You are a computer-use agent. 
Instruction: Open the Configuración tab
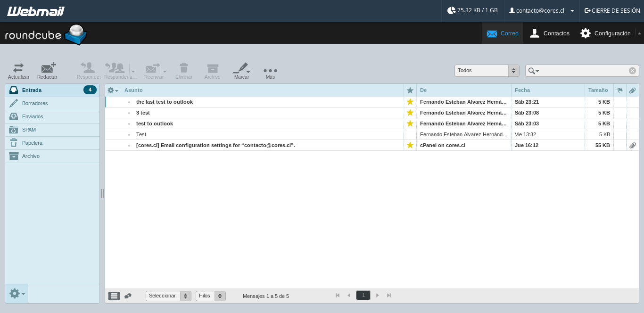pyautogui.click(x=605, y=33)
